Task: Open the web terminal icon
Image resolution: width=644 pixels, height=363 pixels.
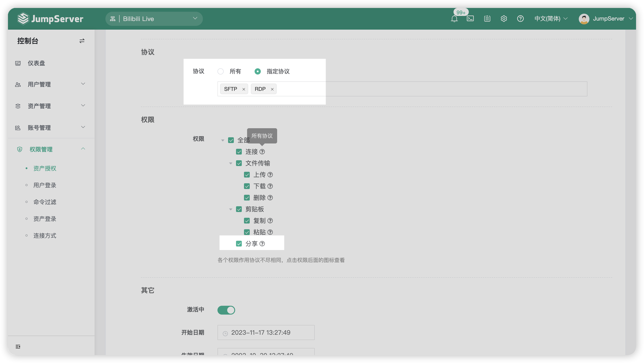Action: point(470,19)
